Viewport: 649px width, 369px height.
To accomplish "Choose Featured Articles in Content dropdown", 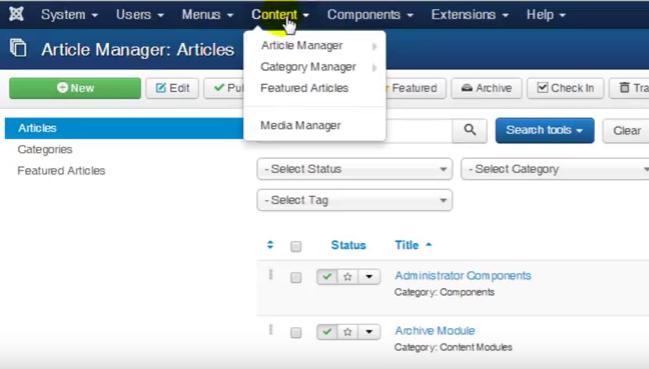I will point(304,88).
